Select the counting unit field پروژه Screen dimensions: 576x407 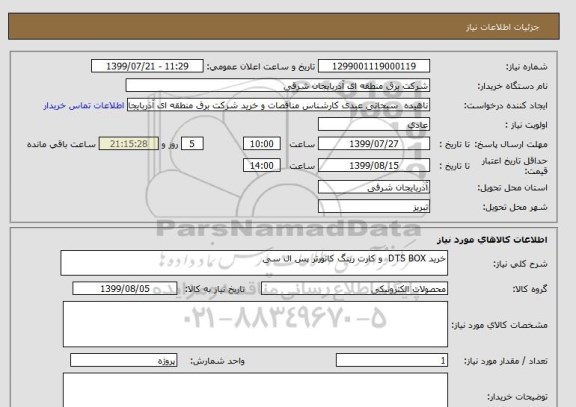[123, 361]
